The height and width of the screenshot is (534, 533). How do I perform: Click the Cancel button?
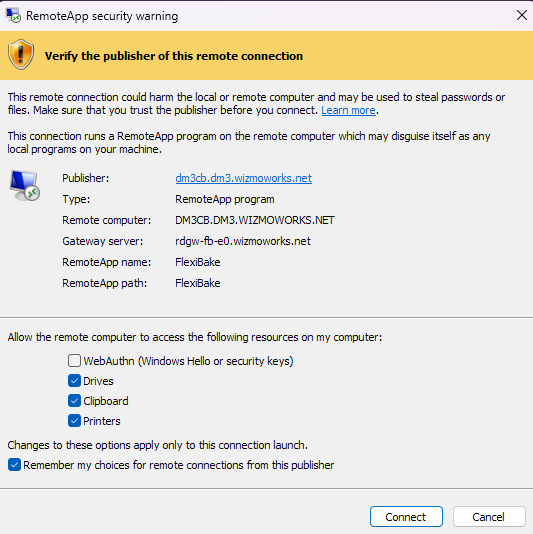[489, 517]
